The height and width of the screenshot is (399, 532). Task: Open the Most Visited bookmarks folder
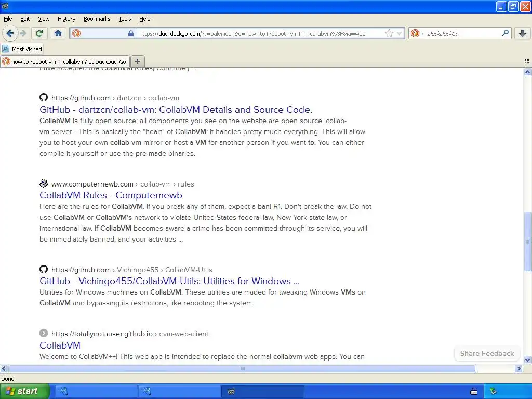[x=22, y=49]
